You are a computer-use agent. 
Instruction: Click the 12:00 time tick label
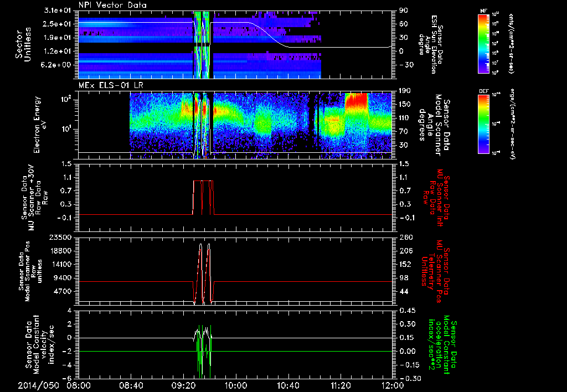coord(393,385)
